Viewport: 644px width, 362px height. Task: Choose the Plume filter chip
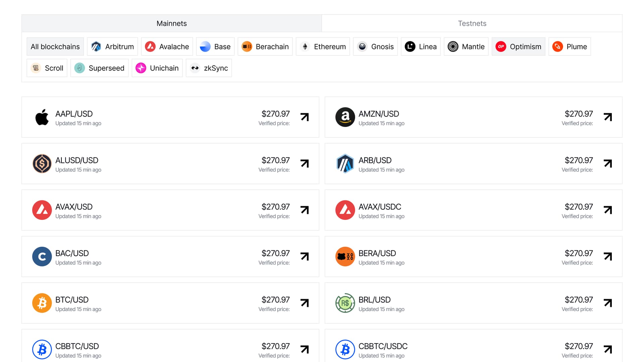pyautogui.click(x=570, y=47)
